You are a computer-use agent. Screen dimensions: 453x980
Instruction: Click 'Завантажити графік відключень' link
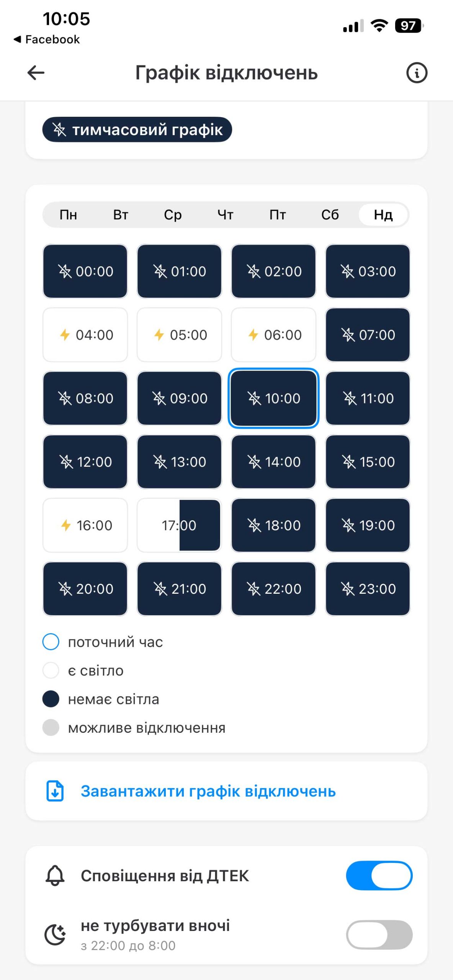208,791
